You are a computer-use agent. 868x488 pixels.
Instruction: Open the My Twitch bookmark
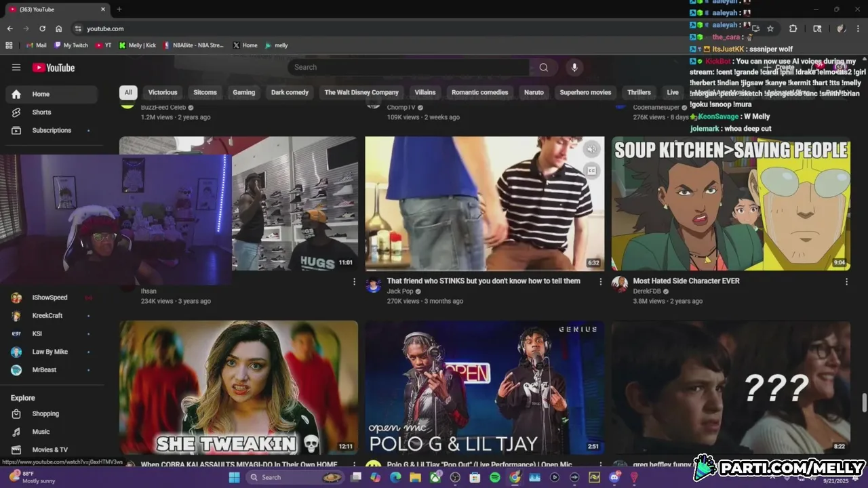click(71, 45)
